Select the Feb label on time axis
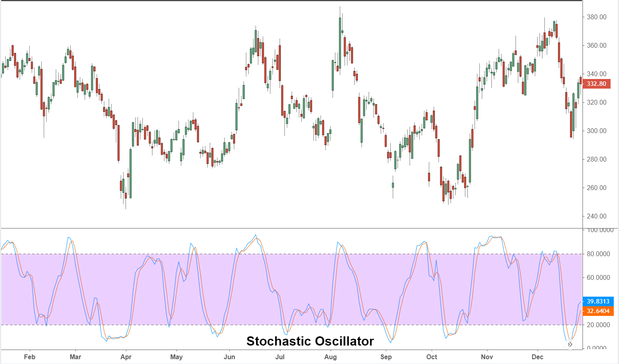This screenshot has height=364, width=619. pos(30,357)
